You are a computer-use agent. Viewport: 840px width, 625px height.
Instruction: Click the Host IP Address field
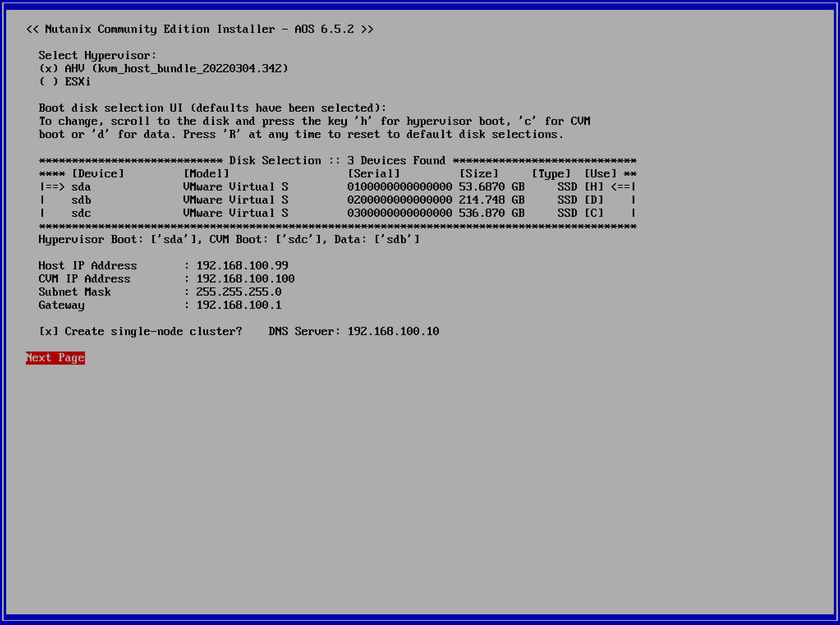242,266
